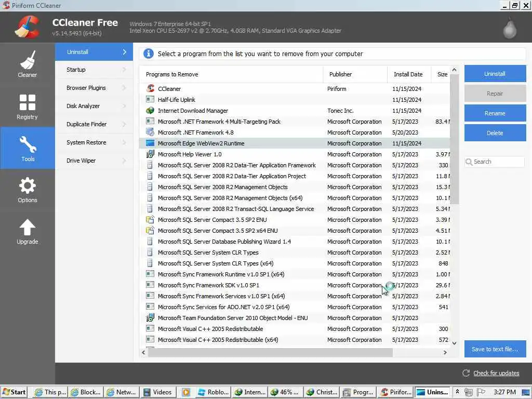Sort by Install Date column
532x399 pixels.
coord(409,74)
